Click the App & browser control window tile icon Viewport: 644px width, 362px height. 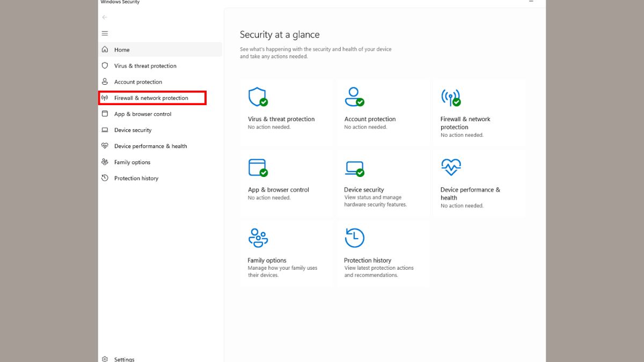pos(258,167)
